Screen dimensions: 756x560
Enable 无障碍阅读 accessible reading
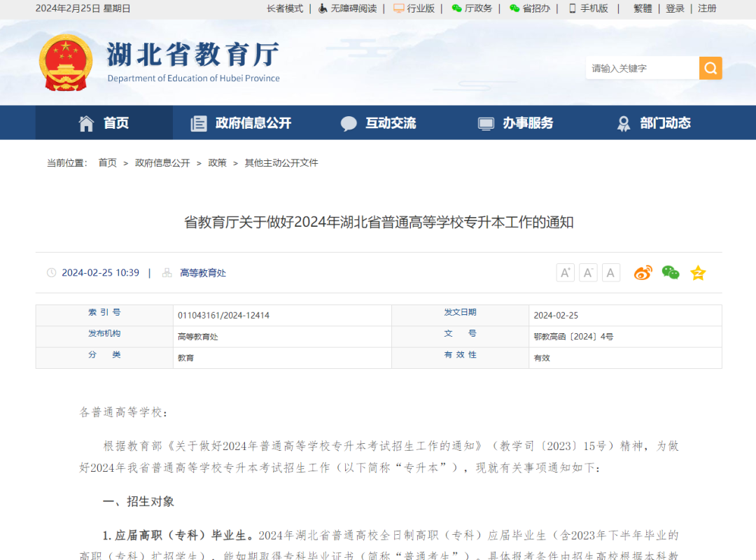(x=348, y=8)
